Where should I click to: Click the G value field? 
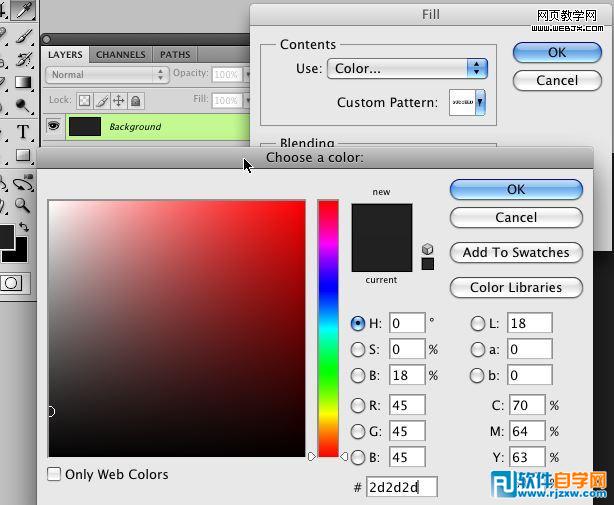click(x=407, y=431)
